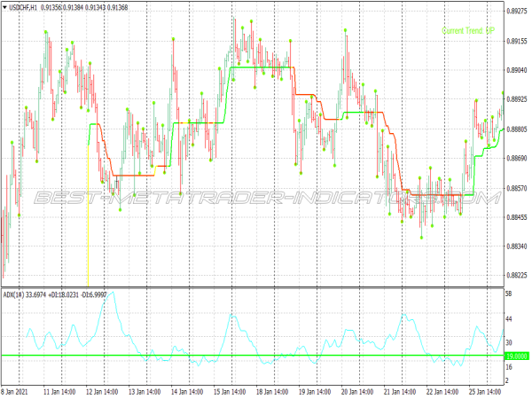Click the +DI:18.0231 value in ADX header
Image resolution: width=532 pixels, height=399 pixels.
pyautogui.click(x=64, y=295)
